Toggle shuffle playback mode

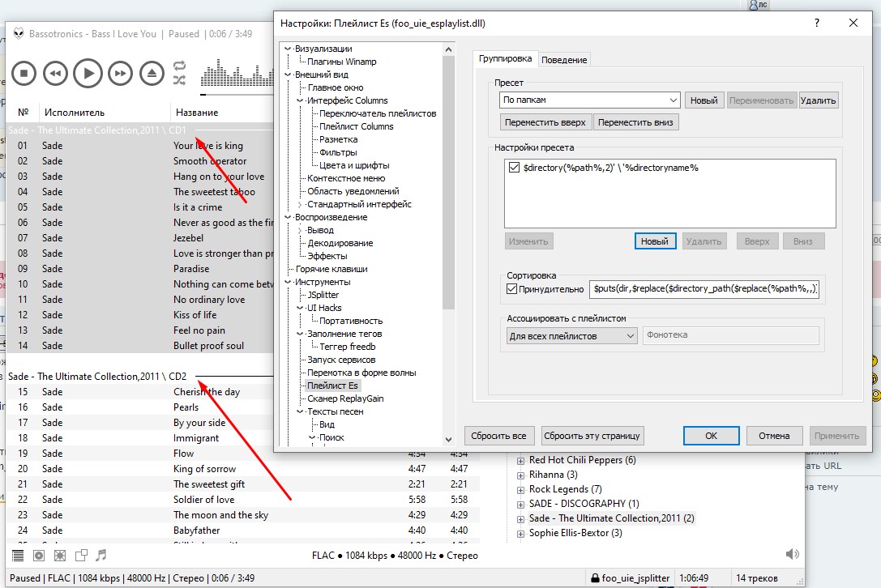tap(179, 80)
